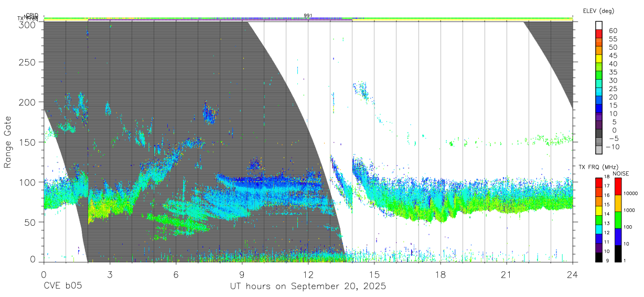
Task: Click the y-axis tick label '200'
Action: 27,102
